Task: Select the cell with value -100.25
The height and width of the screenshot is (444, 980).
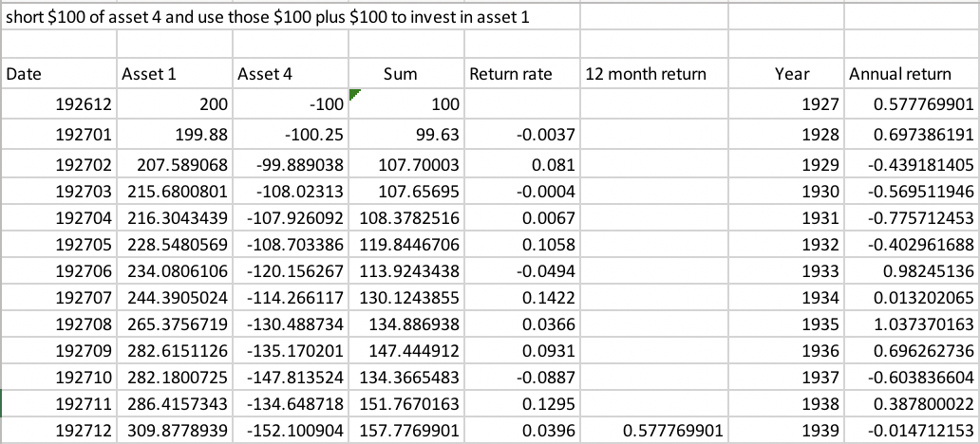Action: pyautogui.click(x=290, y=133)
